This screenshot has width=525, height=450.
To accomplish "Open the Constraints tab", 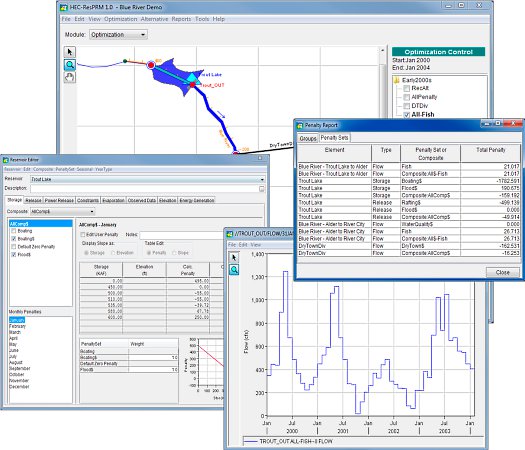I will [x=88, y=200].
